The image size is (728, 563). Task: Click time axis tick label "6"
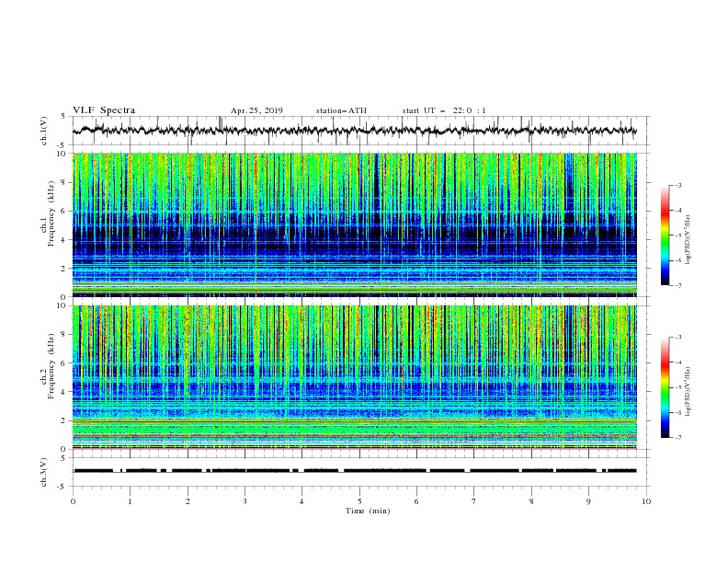coord(417,501)
